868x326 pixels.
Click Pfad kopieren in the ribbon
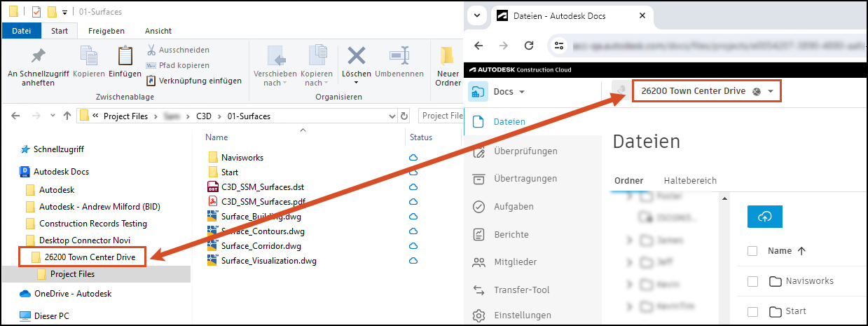tap(178, 65)
